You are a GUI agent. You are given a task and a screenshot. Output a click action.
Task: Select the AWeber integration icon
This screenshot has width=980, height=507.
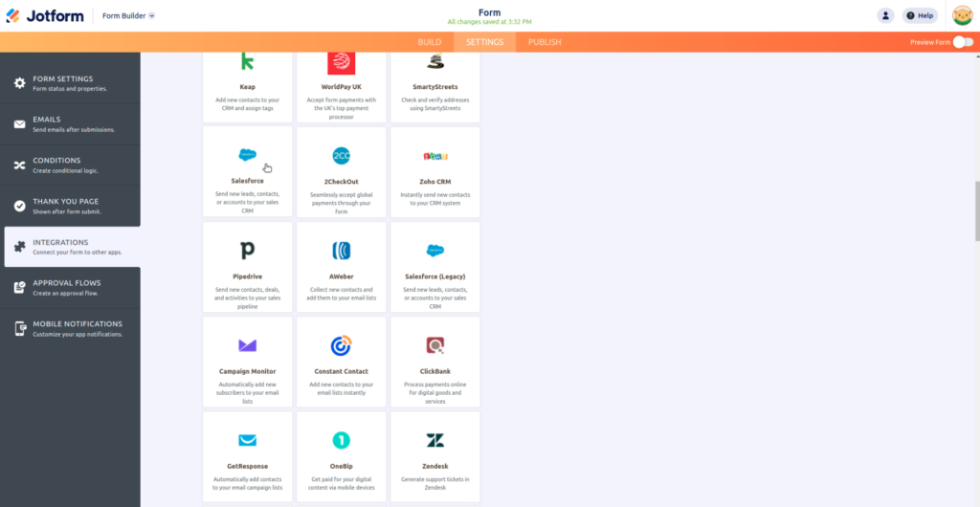pos(342,251)
